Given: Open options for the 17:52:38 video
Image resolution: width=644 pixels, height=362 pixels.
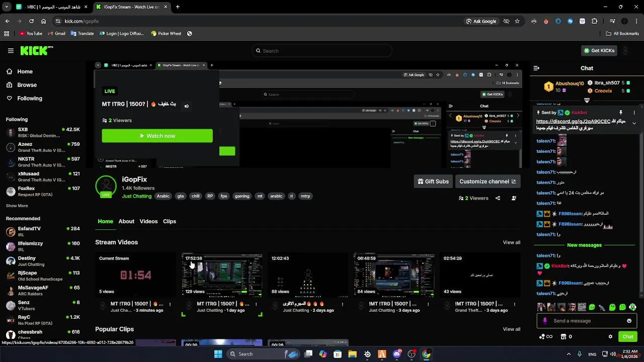Looking at the screenshot, I should pos(256,304).
